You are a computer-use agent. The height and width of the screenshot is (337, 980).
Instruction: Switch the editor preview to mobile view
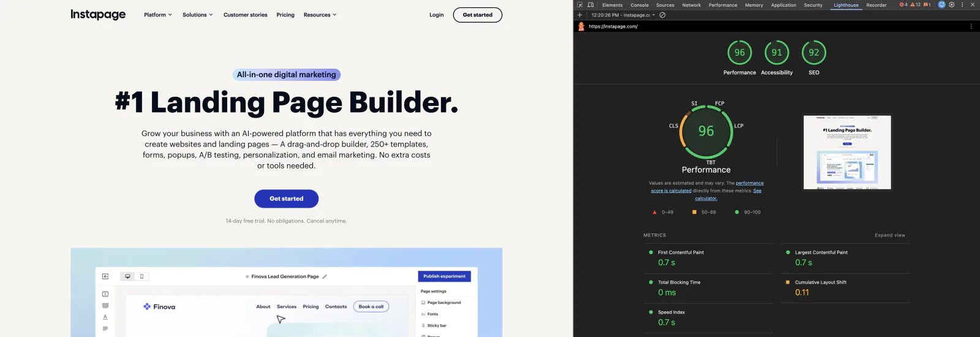point(141,276)
